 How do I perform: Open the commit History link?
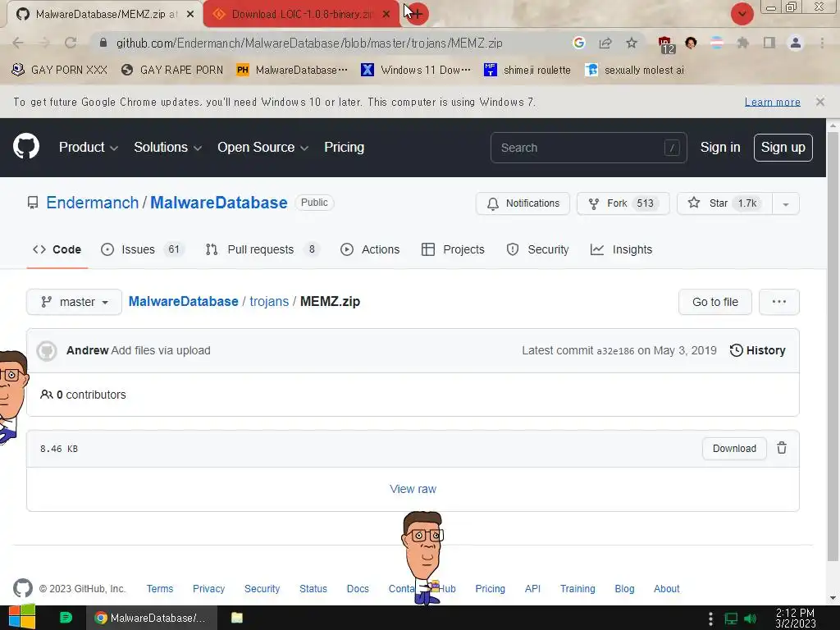pyautogui.click(x=757, y=350)
